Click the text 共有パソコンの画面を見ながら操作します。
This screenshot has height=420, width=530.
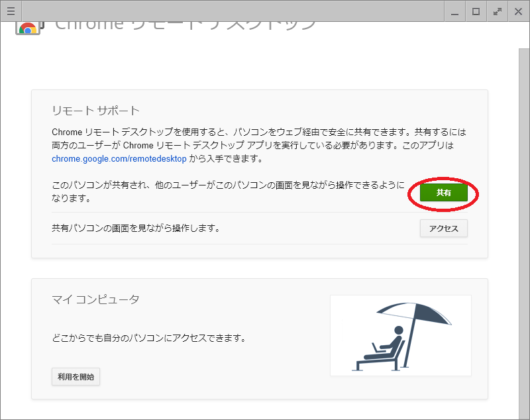click(x=136, y=229)
